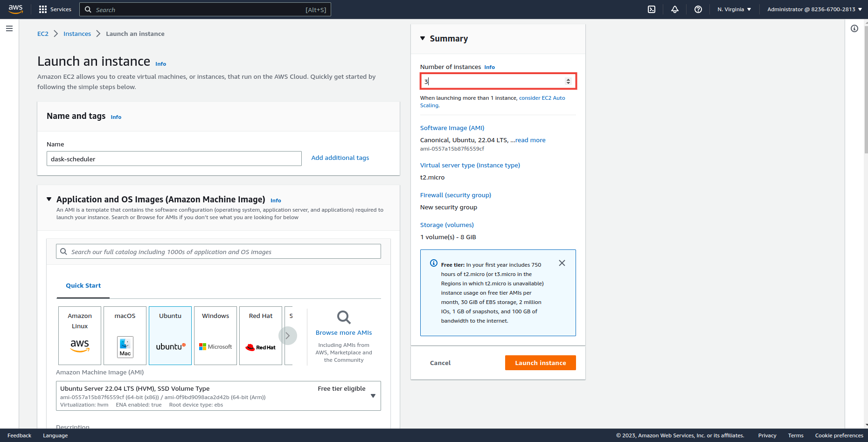Click the number of instances stepper arrows
Viewport: 868px width, 442px height.
[568, 82]
